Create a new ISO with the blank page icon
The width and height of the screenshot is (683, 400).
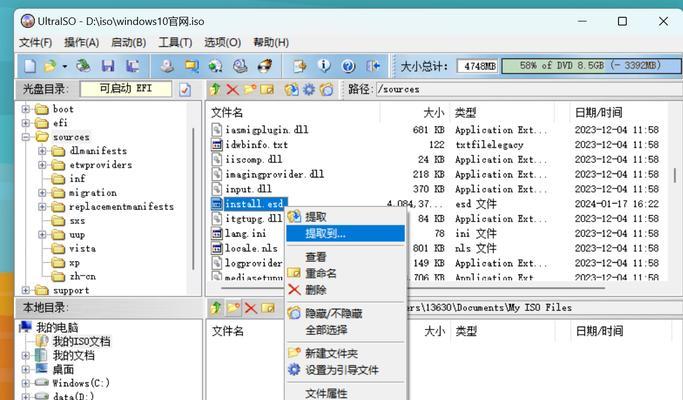[x=30, y=66]
